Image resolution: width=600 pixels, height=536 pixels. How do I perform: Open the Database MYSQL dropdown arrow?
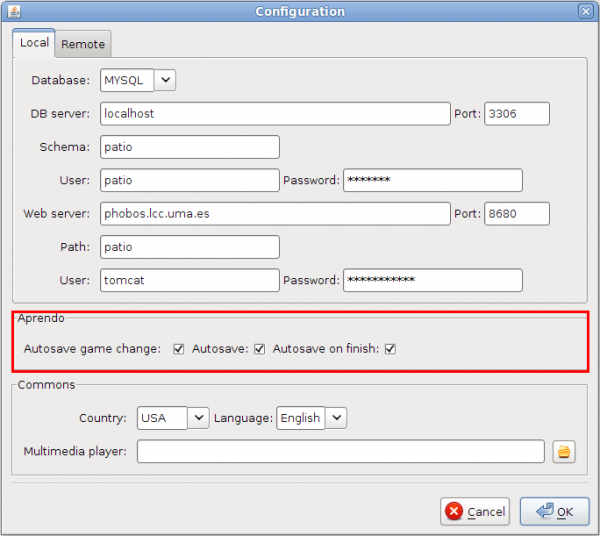pos(165,80)
